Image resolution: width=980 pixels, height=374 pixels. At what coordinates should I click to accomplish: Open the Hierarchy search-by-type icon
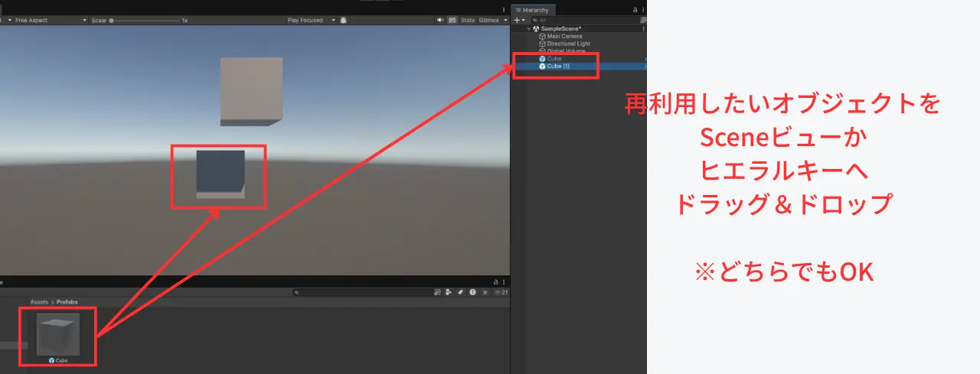point(644,20)
